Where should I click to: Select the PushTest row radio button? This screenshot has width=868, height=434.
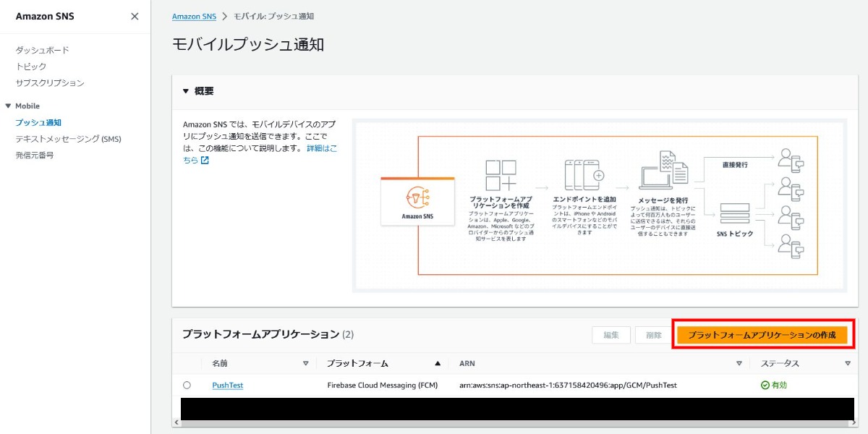coord(187,386)
